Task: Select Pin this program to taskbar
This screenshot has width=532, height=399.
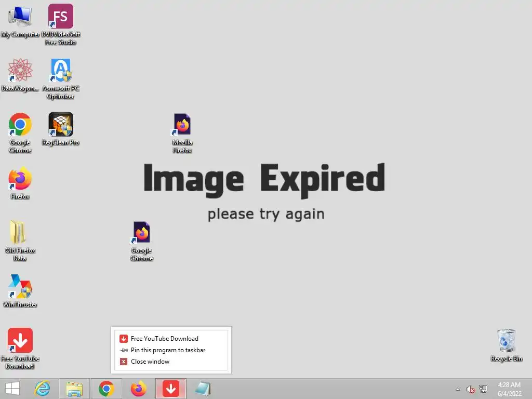Action: point(171,350)
